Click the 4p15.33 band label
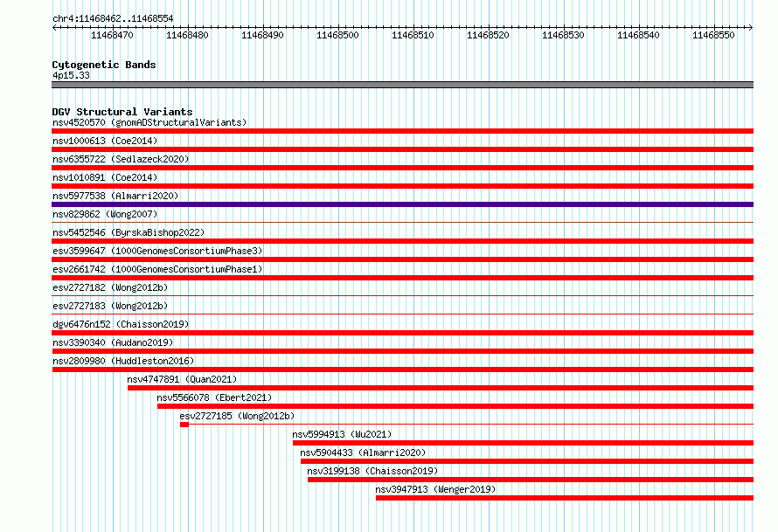This screenshot has height=532, width=778. [x=71, y=75]
